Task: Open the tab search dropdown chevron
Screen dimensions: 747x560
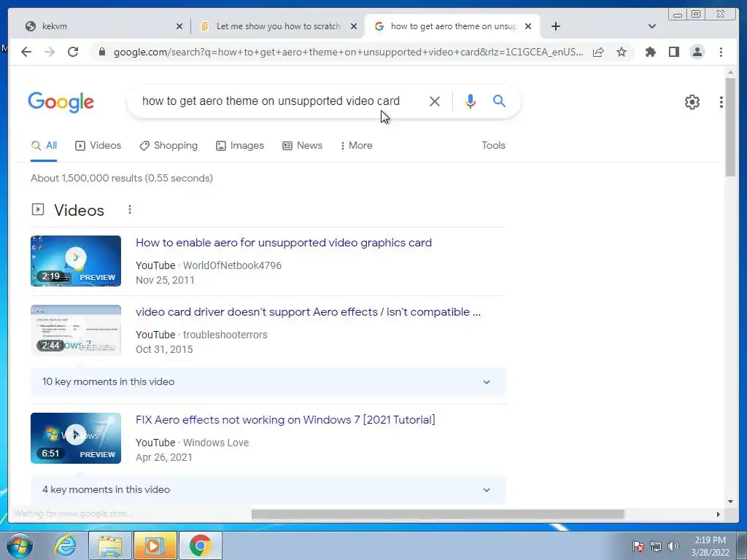Action: coord(652,26)
